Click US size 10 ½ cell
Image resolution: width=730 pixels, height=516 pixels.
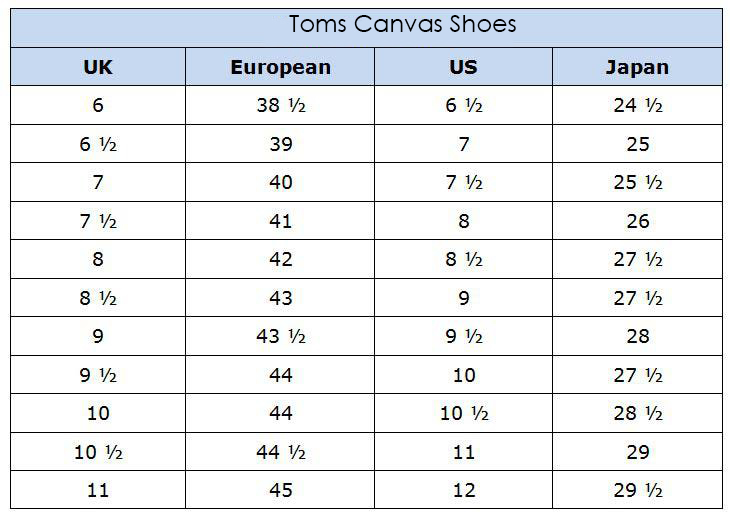(x=463, y=413)
